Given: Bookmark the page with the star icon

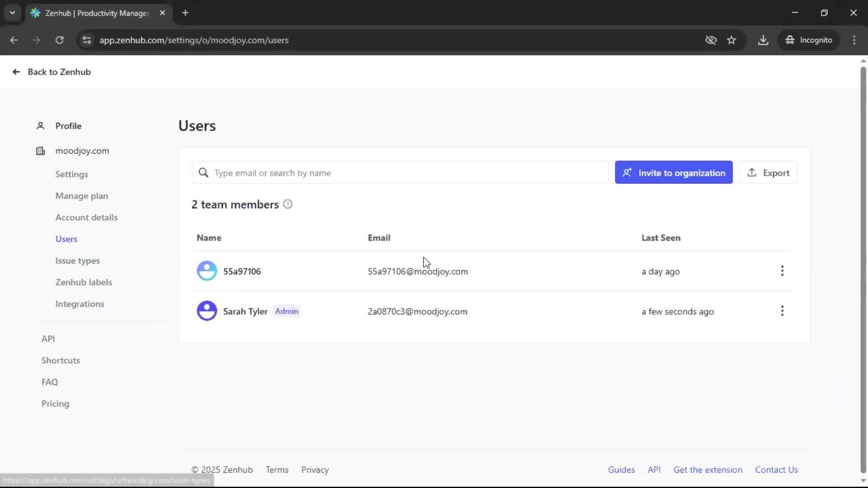Looking at the screenshot, I should pyautogui.click(x=731, y=40).
